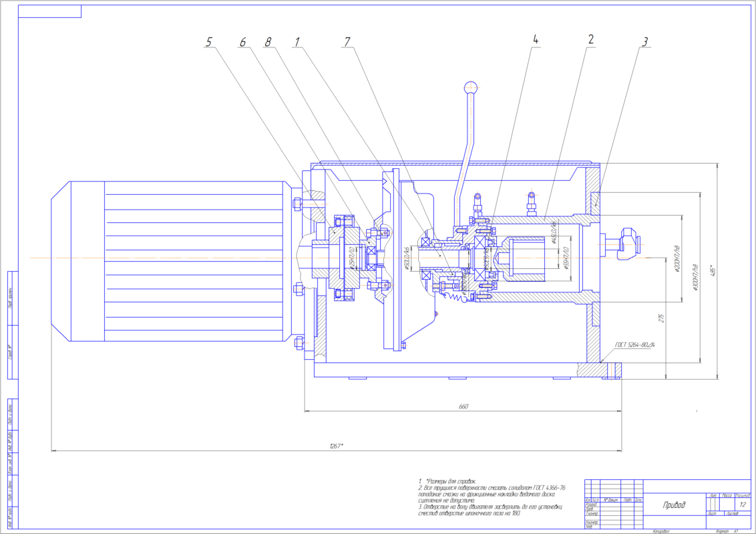Select the ø300H7/h8 fit dimension

point(695,278)
